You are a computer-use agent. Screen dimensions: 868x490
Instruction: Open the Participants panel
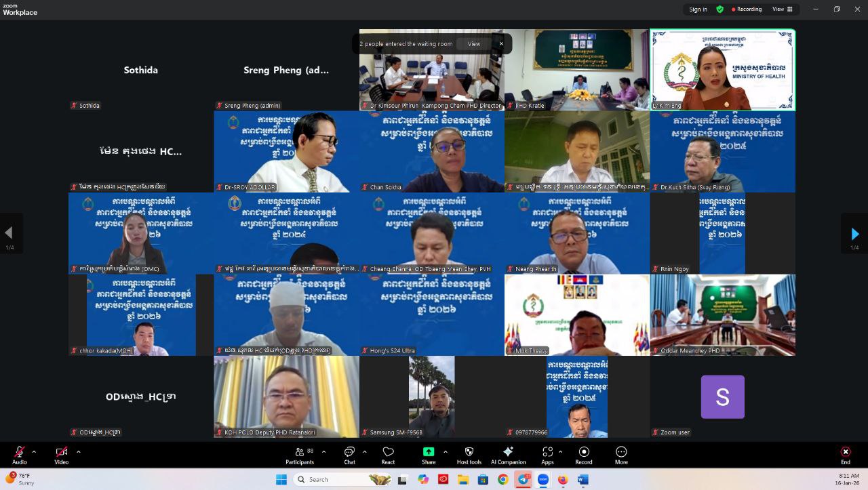tap(300, 455)
